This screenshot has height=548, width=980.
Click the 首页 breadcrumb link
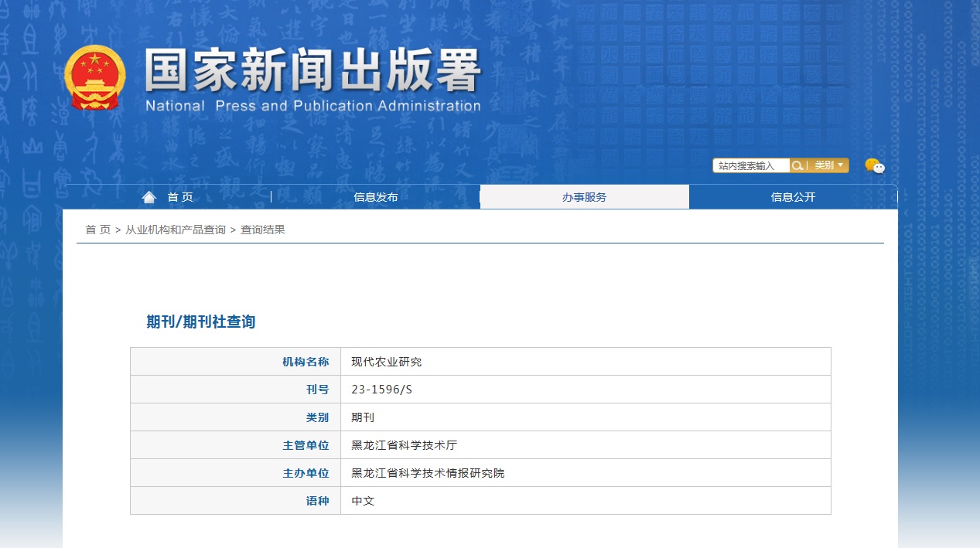click(97, 229)
